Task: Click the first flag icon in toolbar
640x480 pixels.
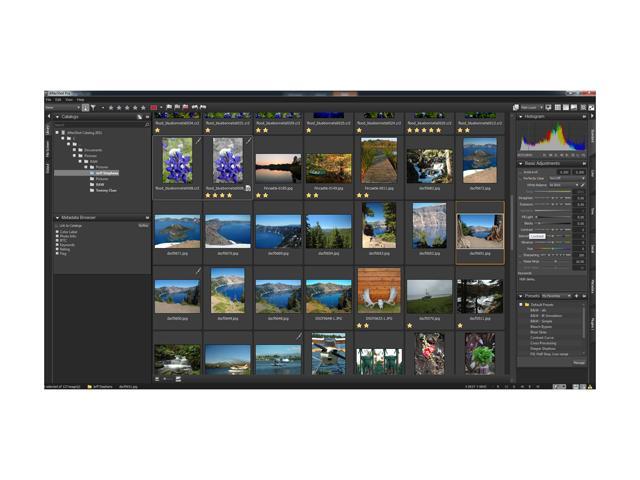Action: coord(169,107)
